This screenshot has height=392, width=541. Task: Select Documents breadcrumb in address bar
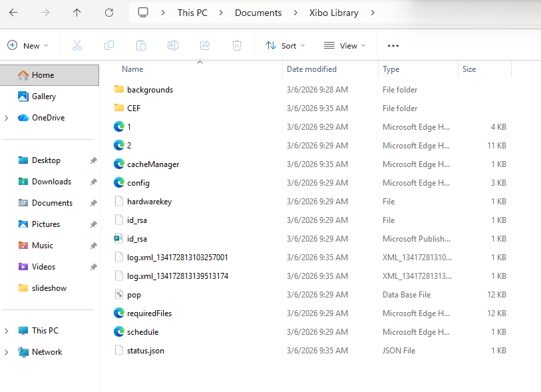point(258,13)
